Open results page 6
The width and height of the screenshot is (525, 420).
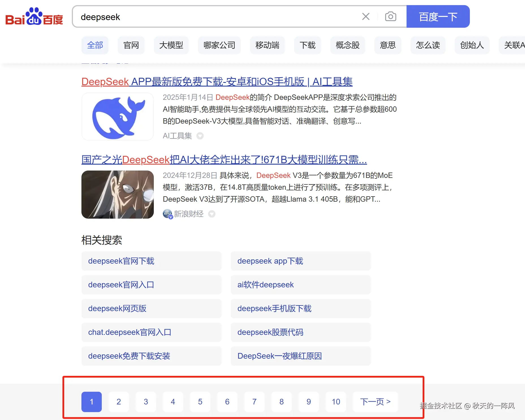click(x=227, y=402)
